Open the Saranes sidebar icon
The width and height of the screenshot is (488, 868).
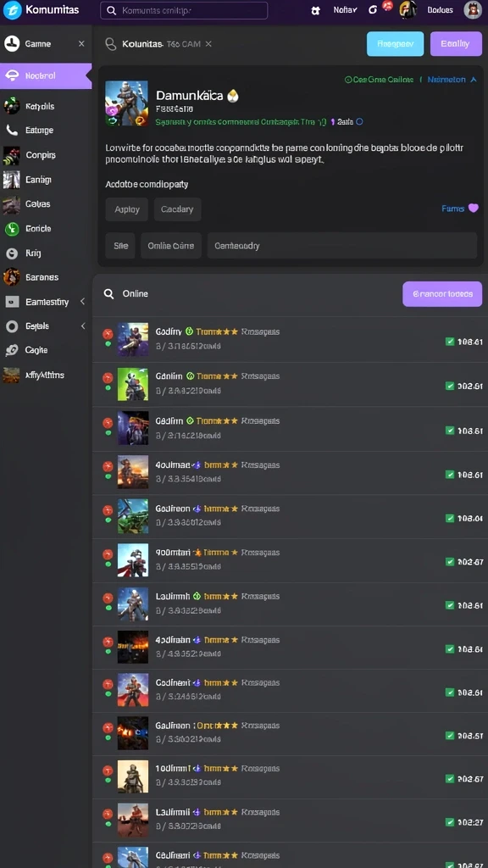coord(12,277)
